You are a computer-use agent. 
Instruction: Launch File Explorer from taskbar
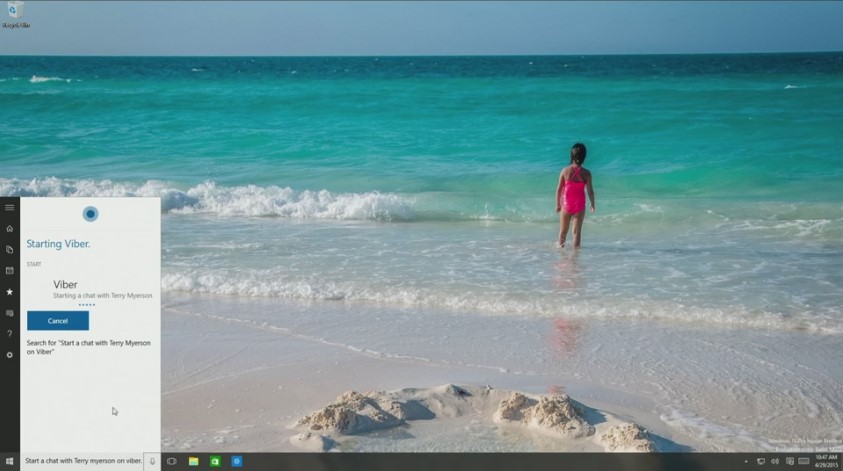pos(193,461)
